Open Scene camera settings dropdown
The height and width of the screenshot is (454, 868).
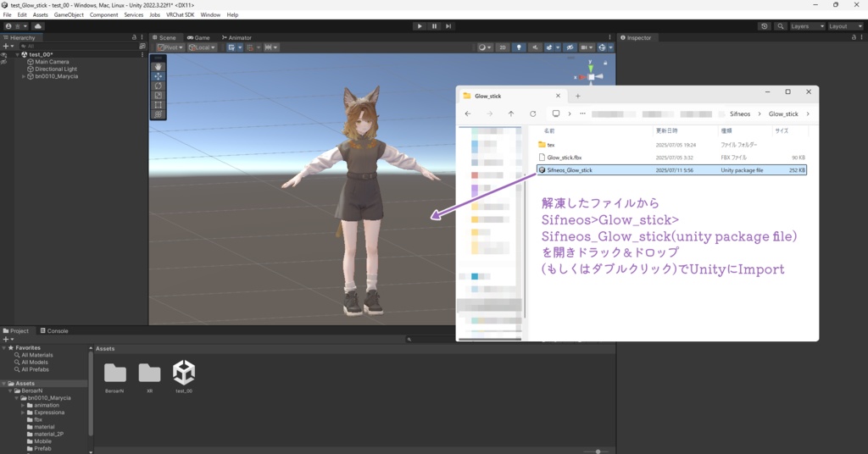(587, 47)
